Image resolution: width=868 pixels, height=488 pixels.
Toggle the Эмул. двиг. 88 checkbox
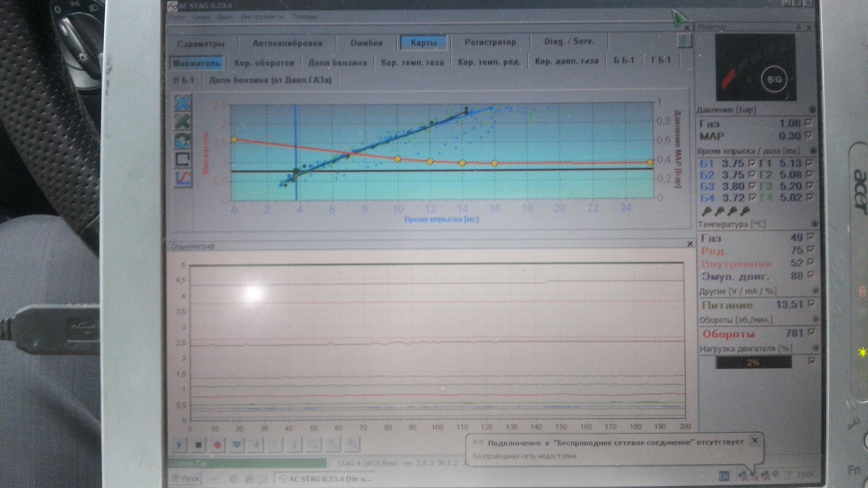810,275
